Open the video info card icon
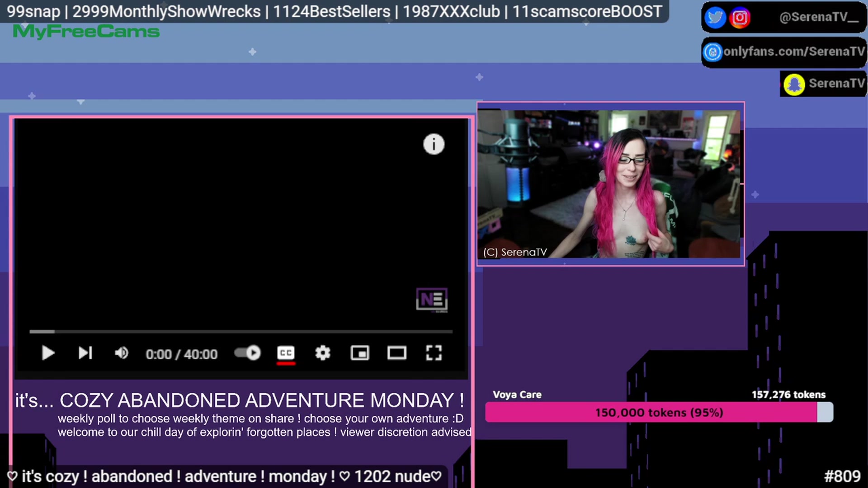Viewport: 868px width, 488px height. click(x=434, y=145)
